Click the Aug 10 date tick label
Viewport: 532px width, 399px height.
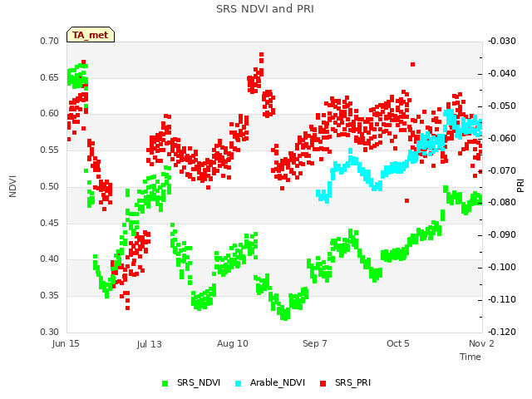[x=233, y=343]
